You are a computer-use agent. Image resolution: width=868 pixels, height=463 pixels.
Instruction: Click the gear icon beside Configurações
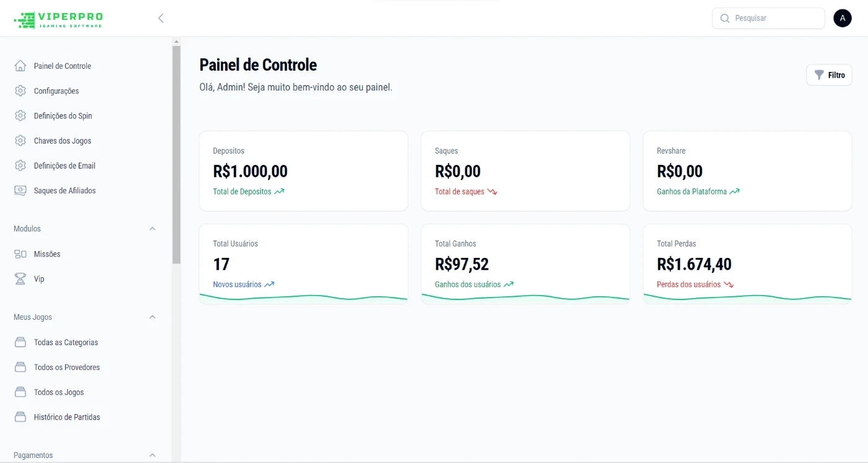point(20,91)
